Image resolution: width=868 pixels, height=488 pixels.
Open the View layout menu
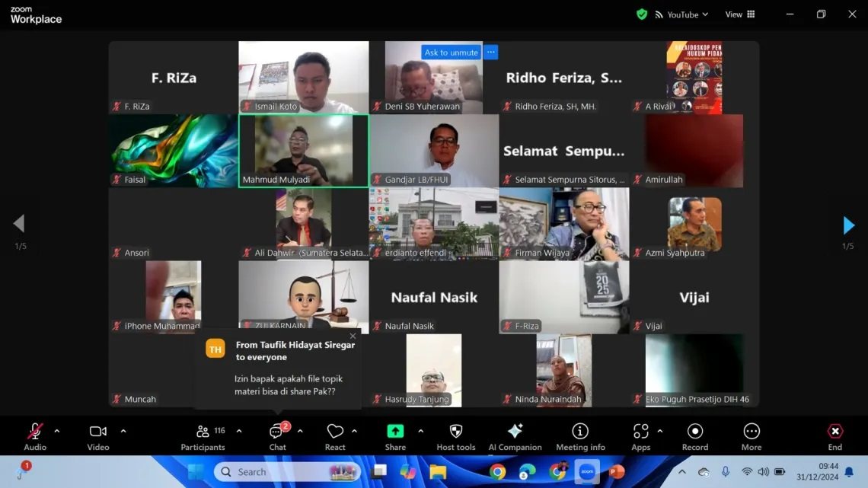point(739,14)
